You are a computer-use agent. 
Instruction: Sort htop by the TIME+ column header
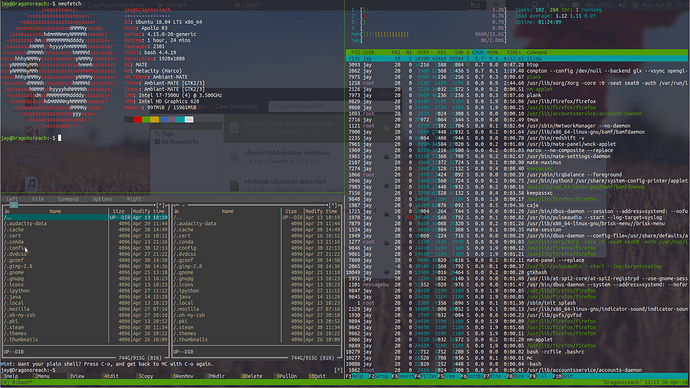[514, 52]
